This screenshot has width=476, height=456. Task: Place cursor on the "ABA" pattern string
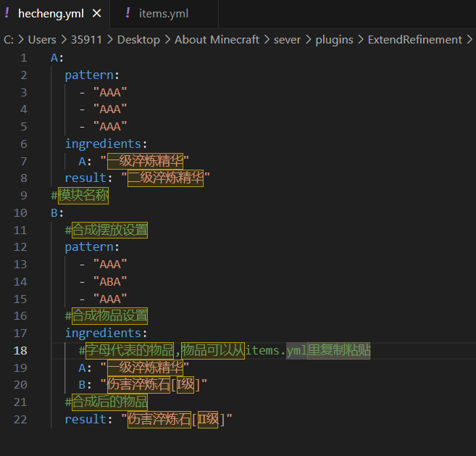coord(110,282)
